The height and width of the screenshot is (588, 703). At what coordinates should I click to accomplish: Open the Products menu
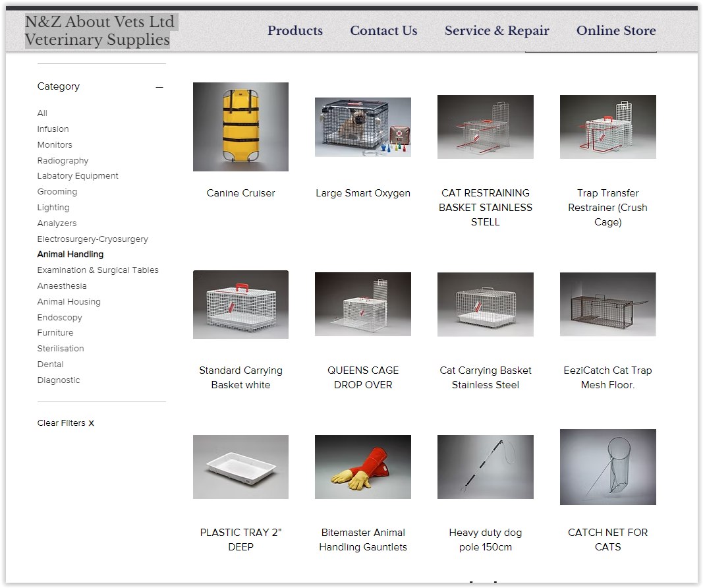pos(295,31)
